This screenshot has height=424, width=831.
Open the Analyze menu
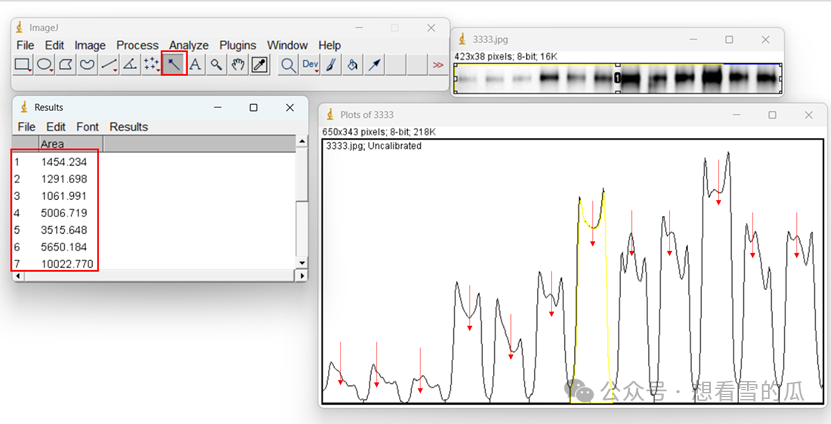point(189,45)
